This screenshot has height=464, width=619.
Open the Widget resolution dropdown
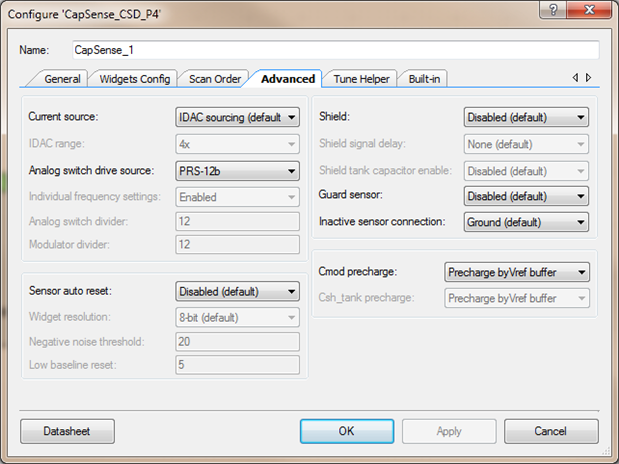[237, 317]
